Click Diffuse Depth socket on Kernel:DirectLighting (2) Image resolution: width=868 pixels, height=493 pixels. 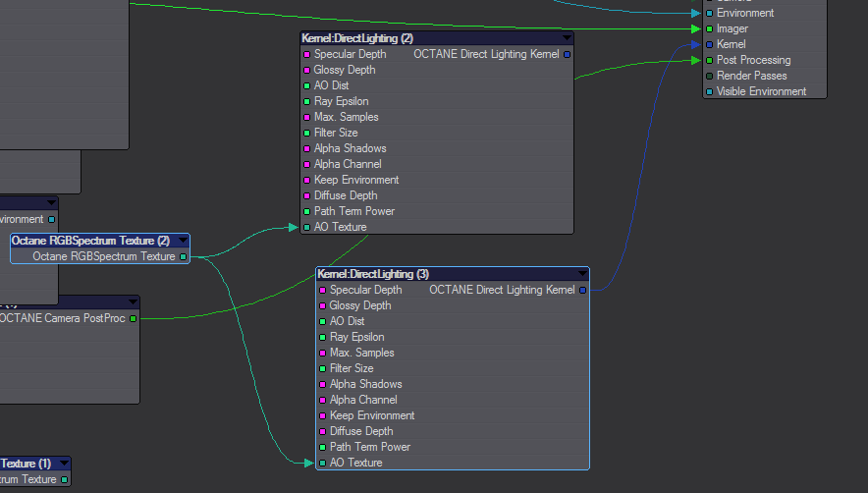tap(306, 195)
